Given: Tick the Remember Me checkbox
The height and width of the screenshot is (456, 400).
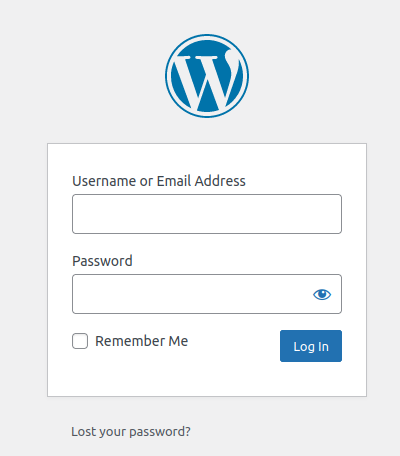Looking at the screenshot, I should tap(80, 341).
